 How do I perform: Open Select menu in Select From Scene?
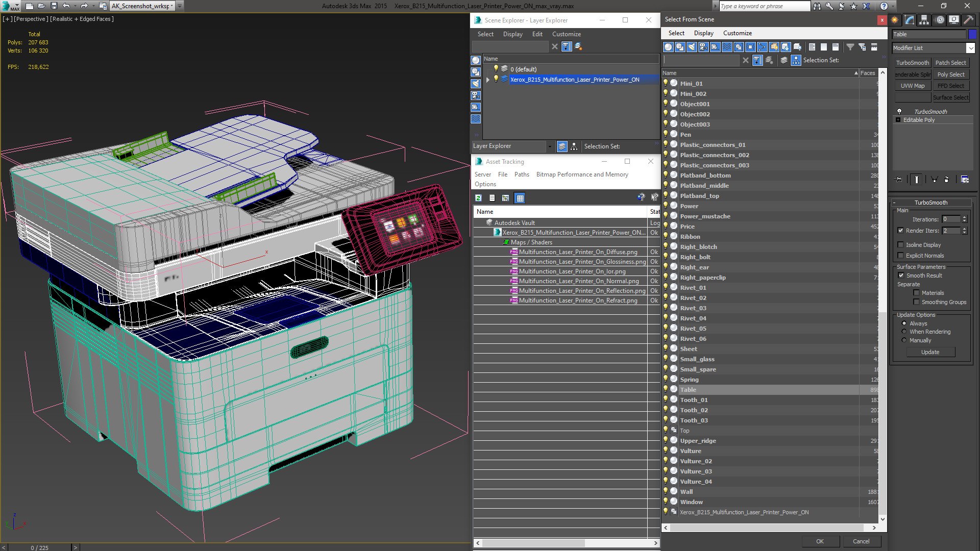pyautogui.click(x=676, y=33)
